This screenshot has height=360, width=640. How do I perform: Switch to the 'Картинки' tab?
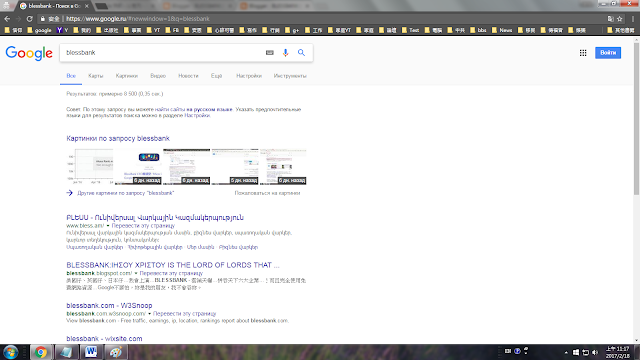point(127,76)
